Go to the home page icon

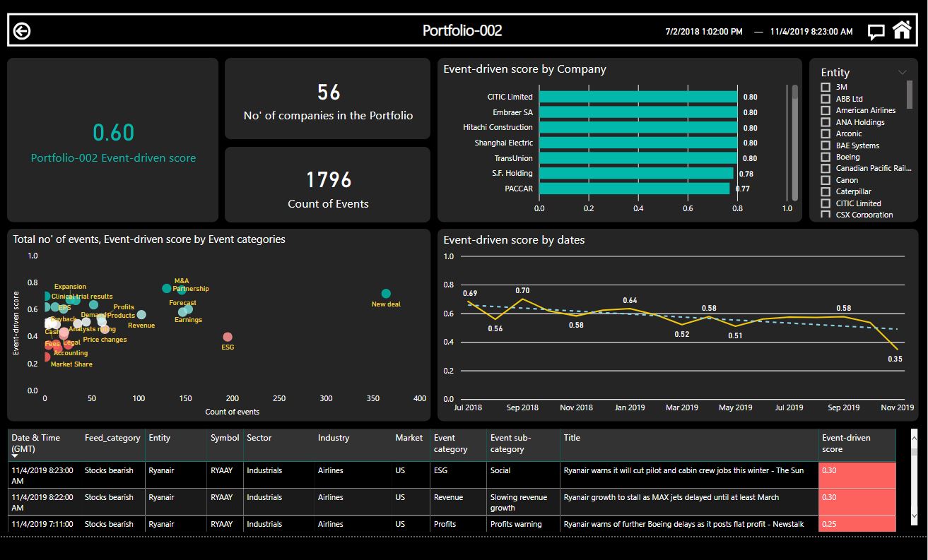tap(902, 30)
